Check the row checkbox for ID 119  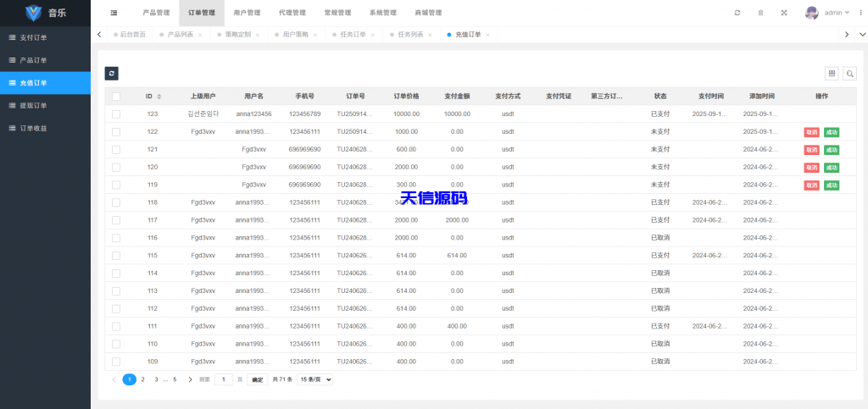[x=115, y=185]
